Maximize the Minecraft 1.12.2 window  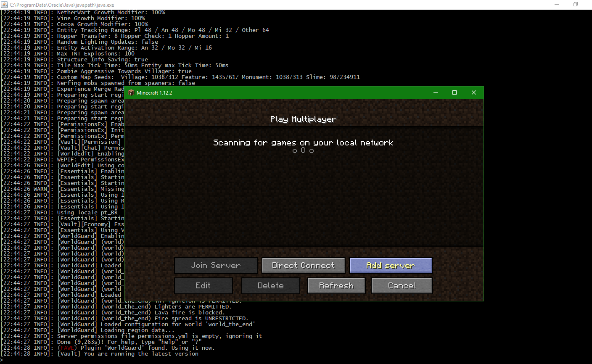[455, 92]
